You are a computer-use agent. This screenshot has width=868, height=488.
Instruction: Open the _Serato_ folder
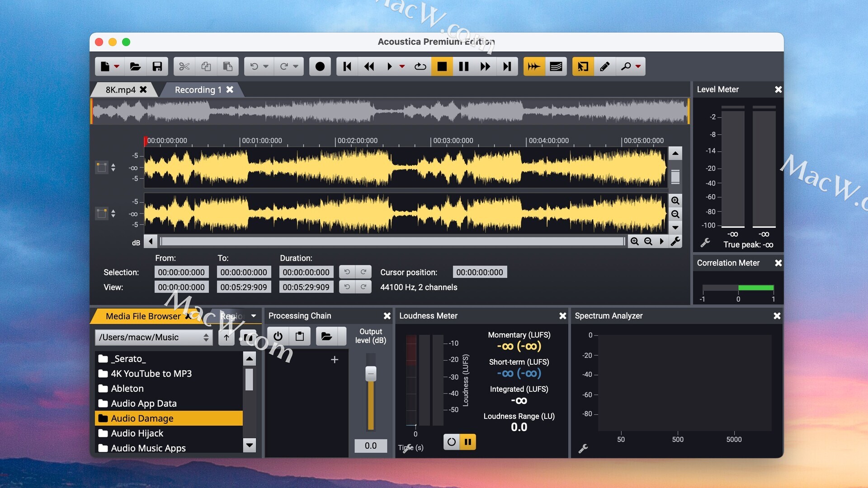pyautogui.click(x=169, y=358)
